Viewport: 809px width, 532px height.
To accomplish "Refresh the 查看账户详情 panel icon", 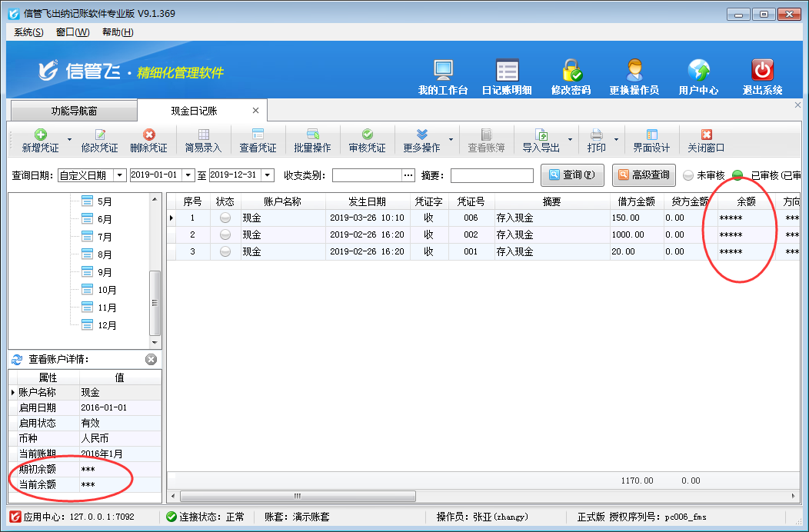I will (17, 359).
